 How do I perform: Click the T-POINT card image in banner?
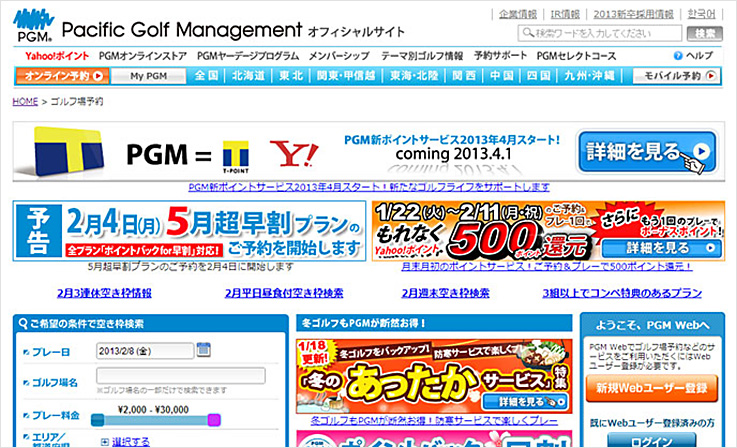68,151
